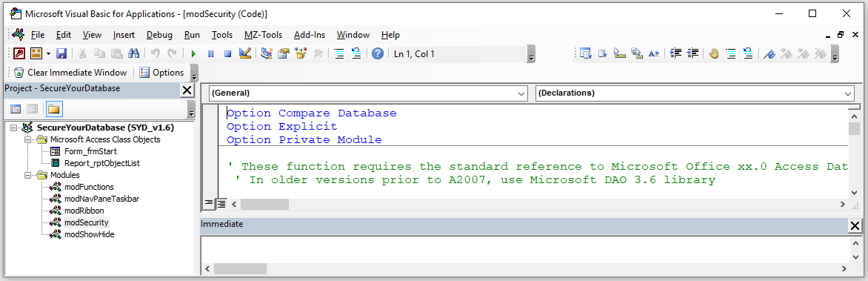Open the dropdown arrow next to Insert Module
This screenshot has width=868, height=281.
pos(48,54)
